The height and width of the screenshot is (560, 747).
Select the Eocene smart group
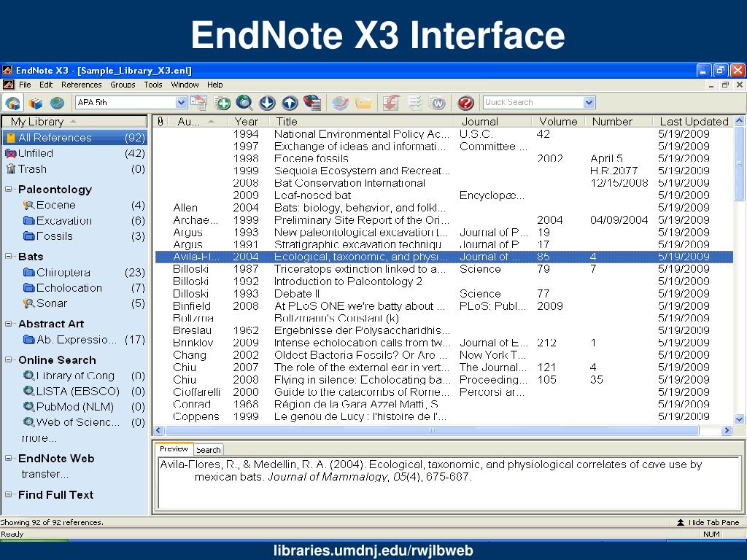tap(83, 205)
